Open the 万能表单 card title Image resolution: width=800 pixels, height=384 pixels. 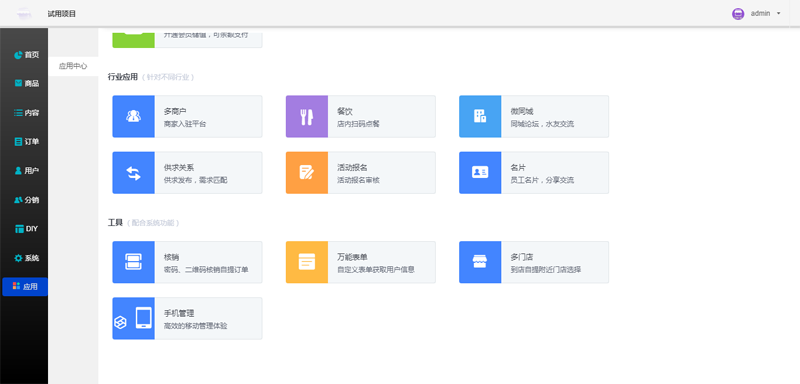click(352, 257)
